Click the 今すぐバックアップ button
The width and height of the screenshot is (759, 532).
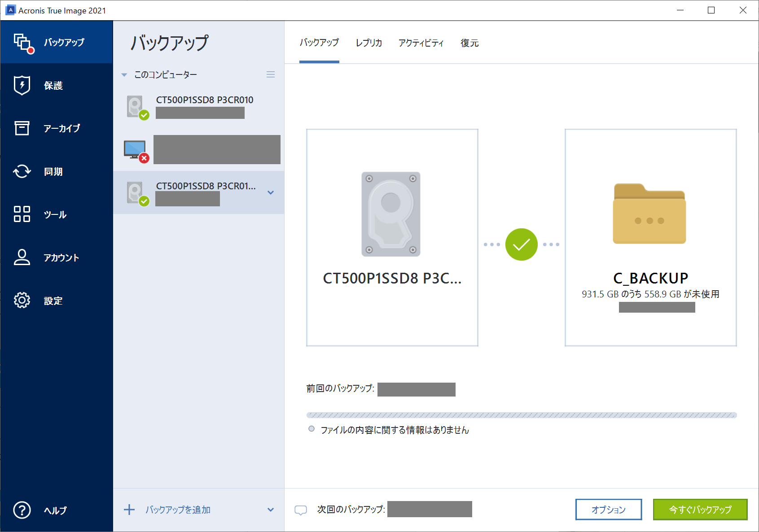pyautogui.click(x=700, y=510)
